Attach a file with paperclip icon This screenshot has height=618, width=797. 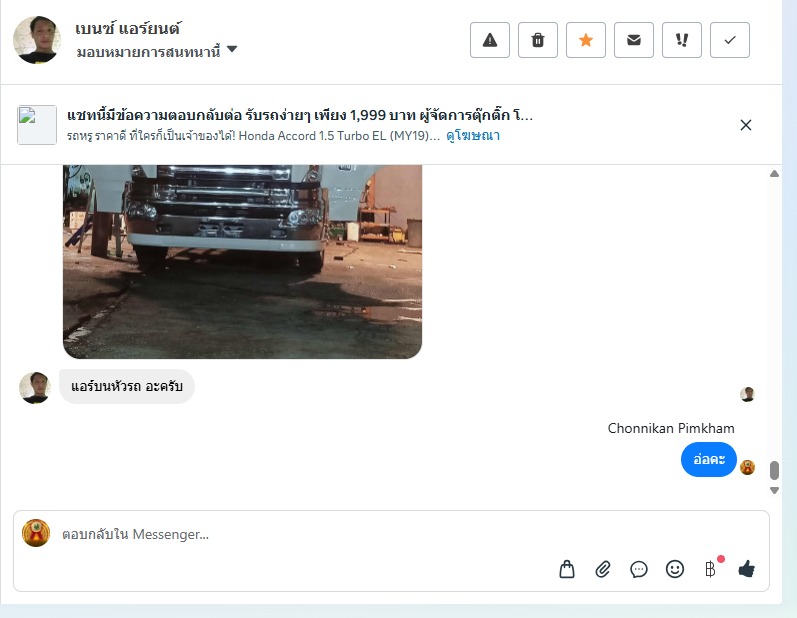pyautogui.click(x=603, y=569)
